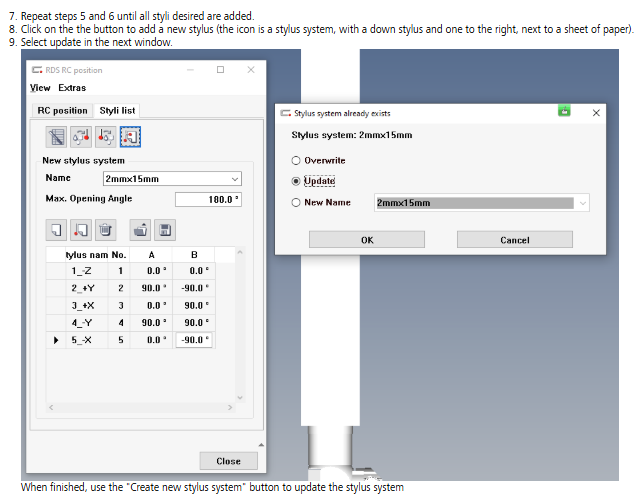Click the A value 0.0° in row 1_-Z
Image resolution: width=644 pixels, height=501 pixels.
click(151, 271)
